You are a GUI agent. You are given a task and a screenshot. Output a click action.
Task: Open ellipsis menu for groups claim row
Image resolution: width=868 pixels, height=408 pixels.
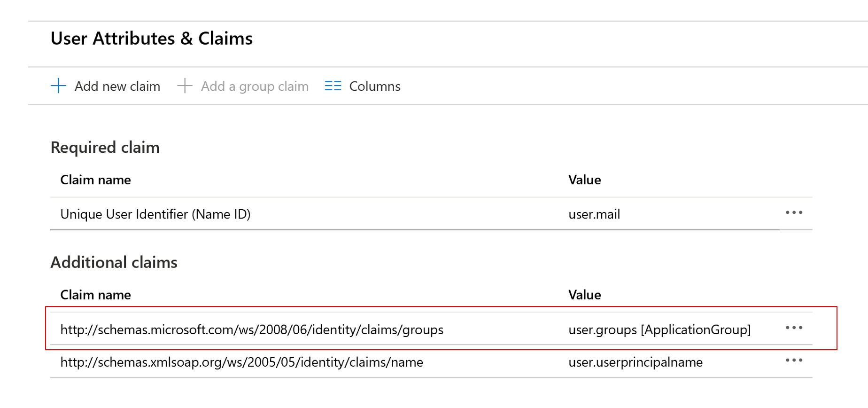(794, 328)
